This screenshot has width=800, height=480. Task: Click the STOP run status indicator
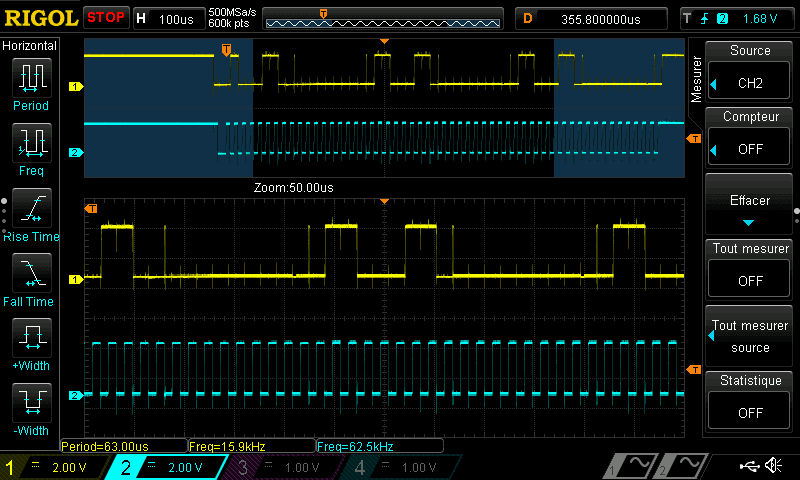click(x=106, y=18)
